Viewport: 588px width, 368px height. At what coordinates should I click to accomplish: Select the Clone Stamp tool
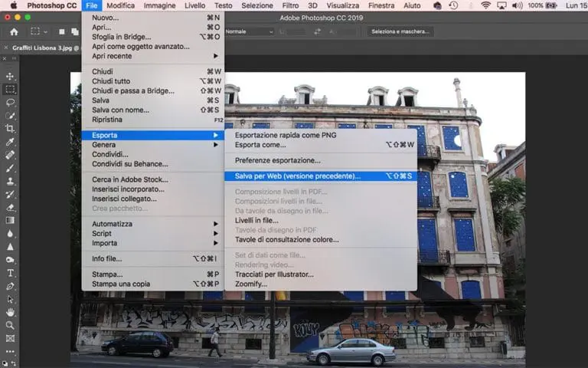pyautogui.click(x=10, y=182)
